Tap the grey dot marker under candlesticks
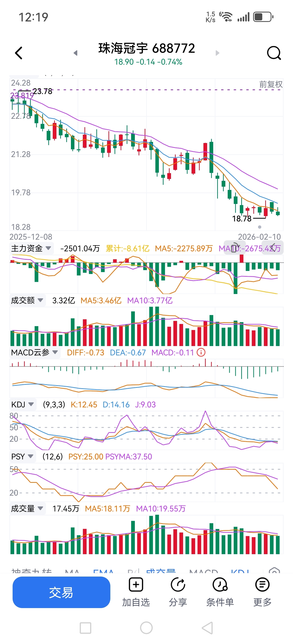 pyautogui.click(x=259, y=227)
